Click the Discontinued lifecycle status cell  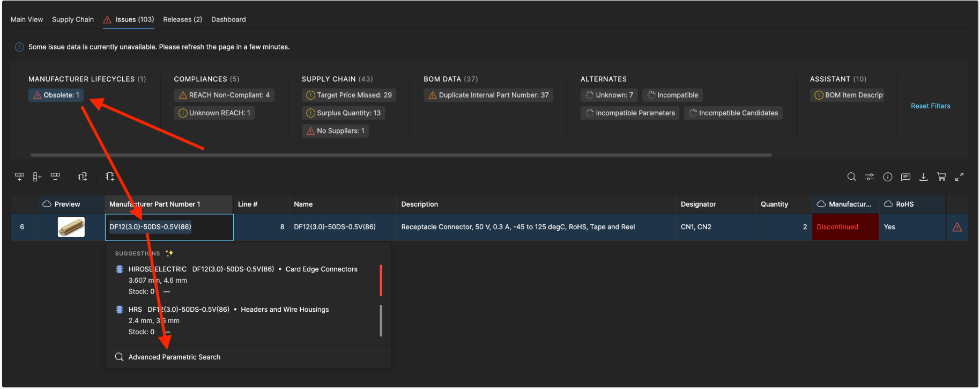(x=845, y=227)
